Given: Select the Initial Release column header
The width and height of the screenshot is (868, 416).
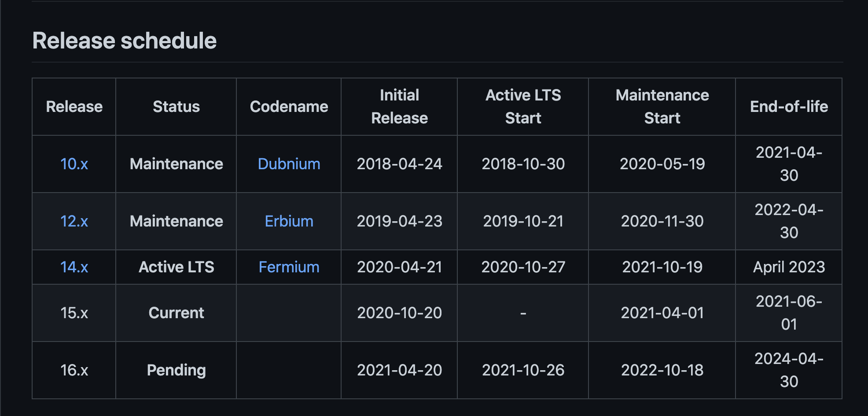Looking at the screenshot, I should [x=399, y=107].
